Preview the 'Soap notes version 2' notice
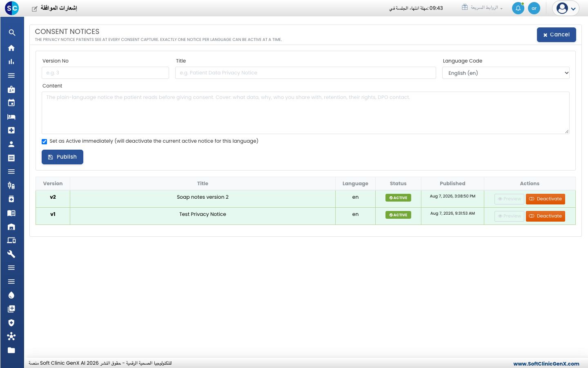The image size is (588, 368). 509,199
